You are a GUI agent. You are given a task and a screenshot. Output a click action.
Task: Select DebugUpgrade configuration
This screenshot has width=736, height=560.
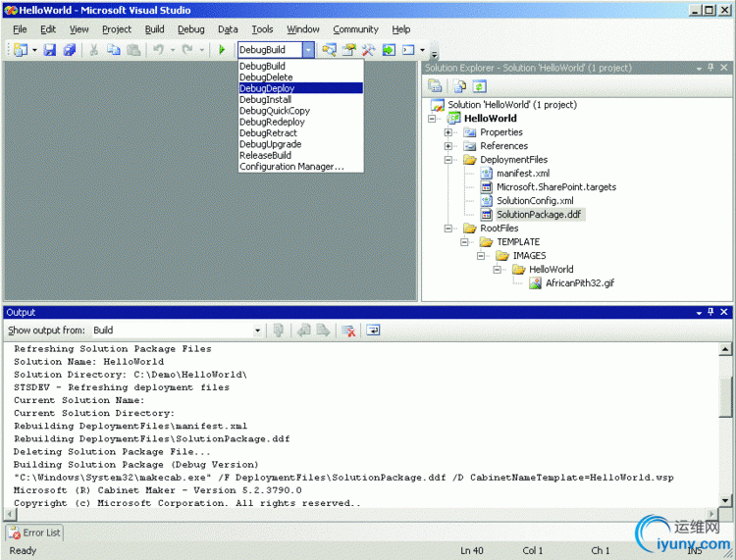tap(301, 144)
